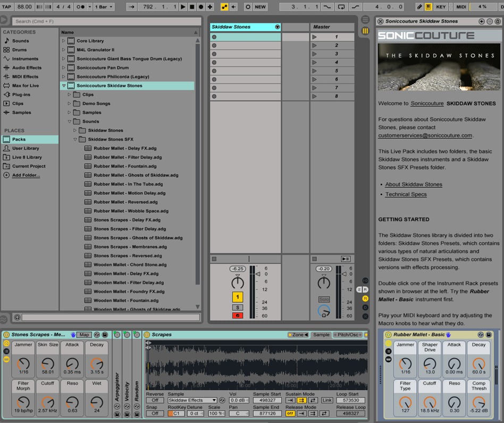Click the transport Stop button

pos(192,7)
